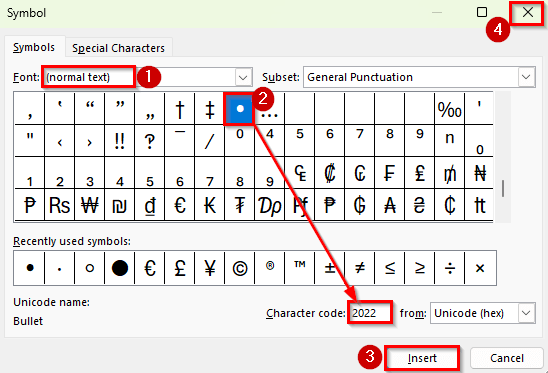Screen dimensions: 548x373
Task: Choose the hryvnia sign ₴
Action: click(x=419, y=205)
